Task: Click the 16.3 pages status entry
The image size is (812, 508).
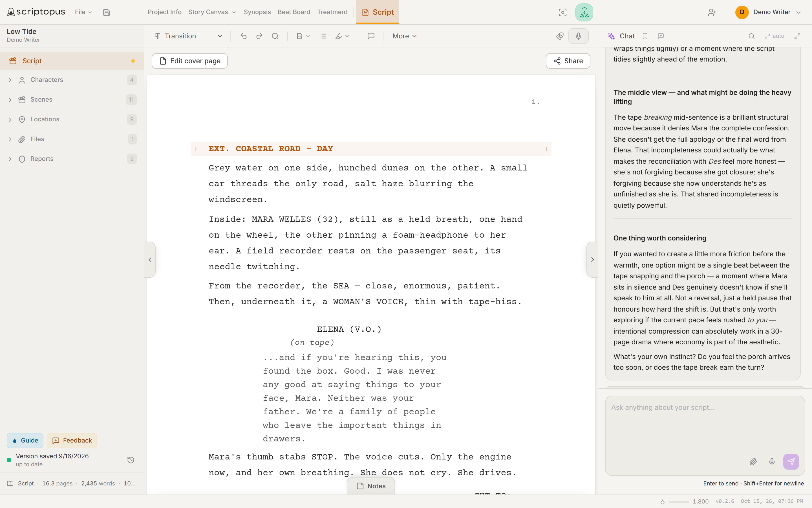Action: tap(58, 483)
